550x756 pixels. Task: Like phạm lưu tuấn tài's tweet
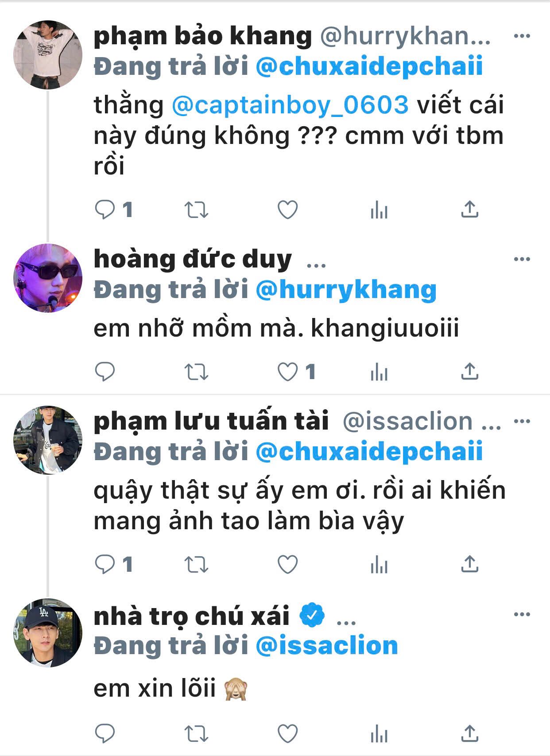tap(287, 564)
